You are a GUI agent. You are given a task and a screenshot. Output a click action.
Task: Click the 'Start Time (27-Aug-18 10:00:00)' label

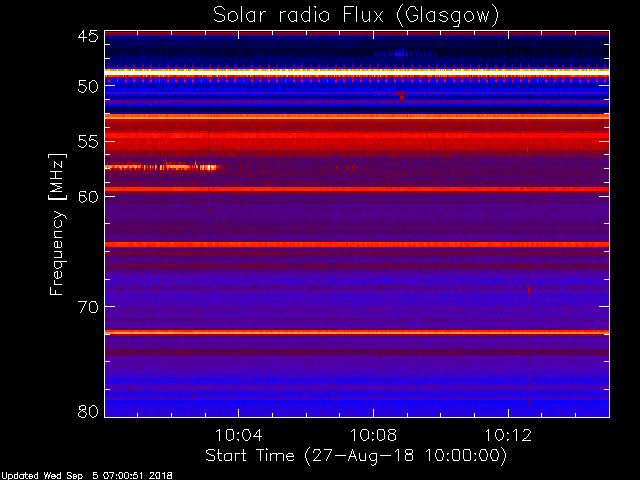pyautogui.click(x=356, y=456)
